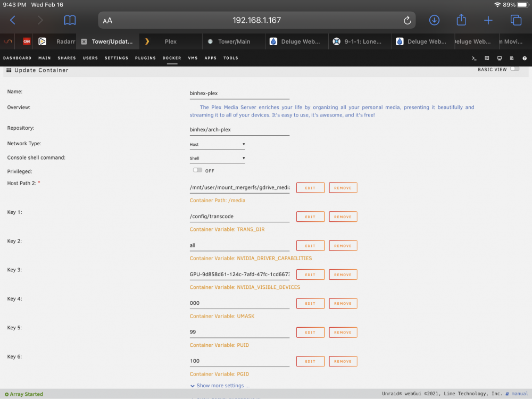532x399 pixels.
Task: Remove Host Path 2 entry
Action: [x=343, y=188]
